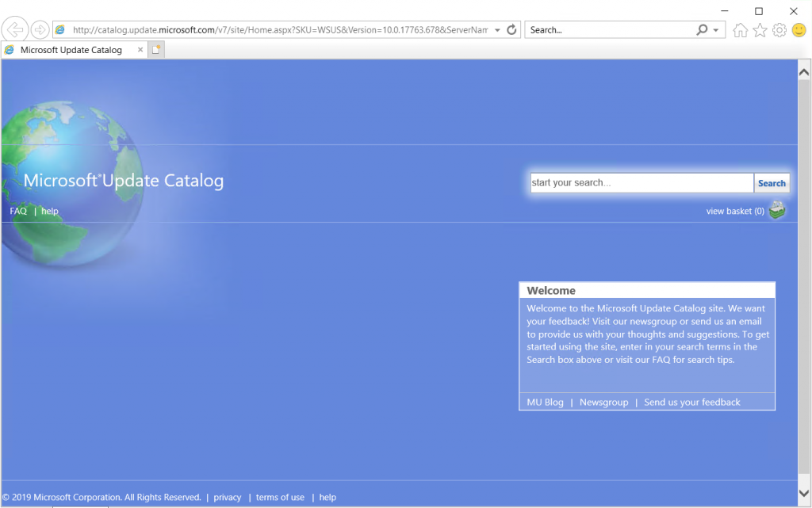Click the smiley feedback icon

tap(799, 30)
